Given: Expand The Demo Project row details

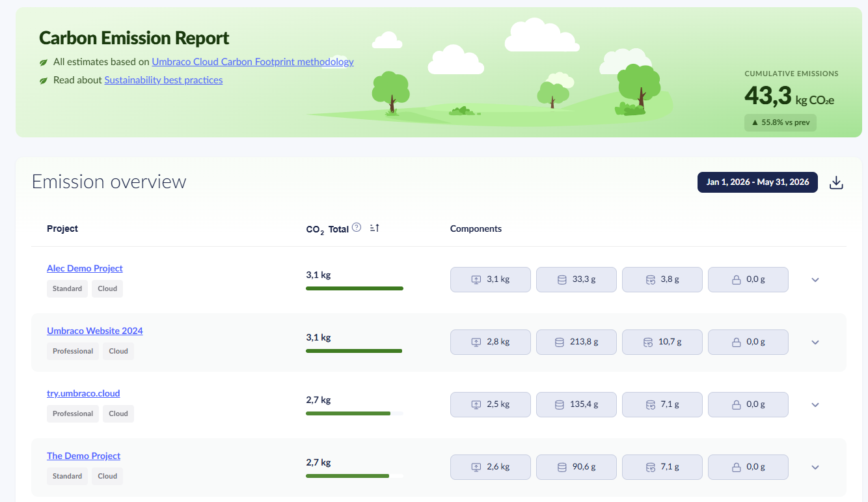Looking at the screenshot, I should click(x=815, y=467).
